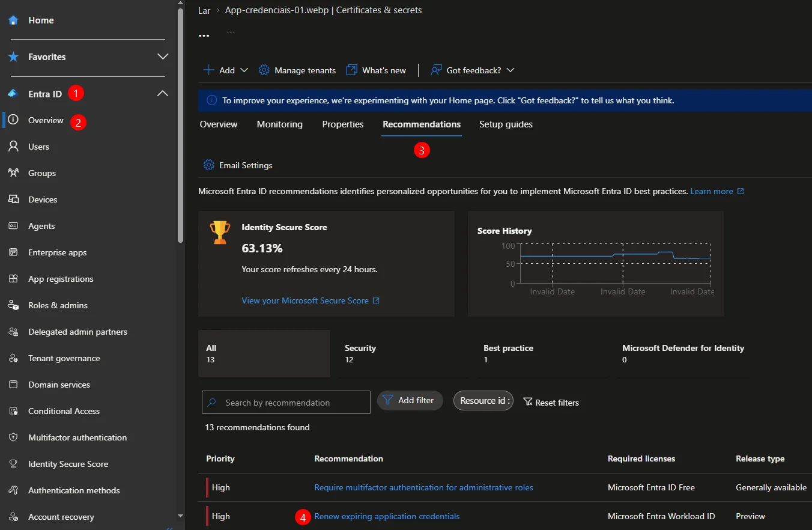Select the Devices icon
The image size is (812, 530).
coord(13,200)
